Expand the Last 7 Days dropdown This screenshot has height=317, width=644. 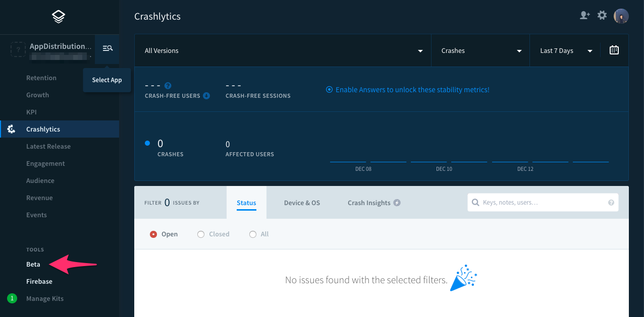coord(565,50)
